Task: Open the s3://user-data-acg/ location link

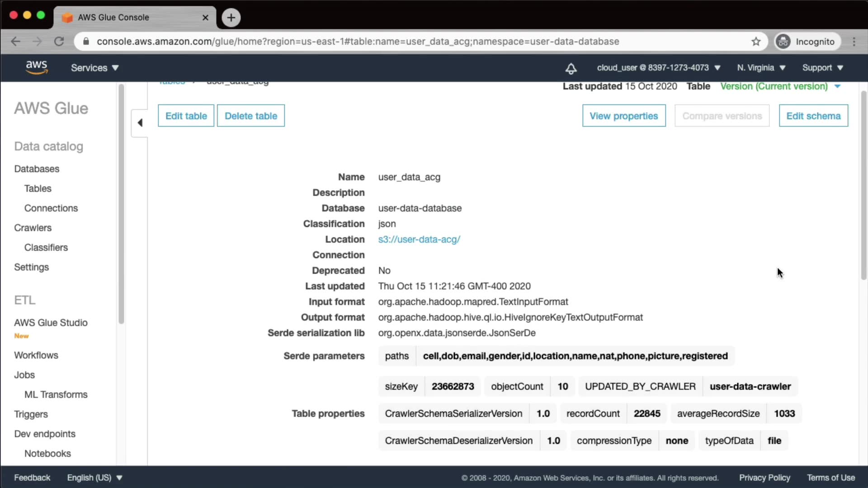Action: pos(419,239)
